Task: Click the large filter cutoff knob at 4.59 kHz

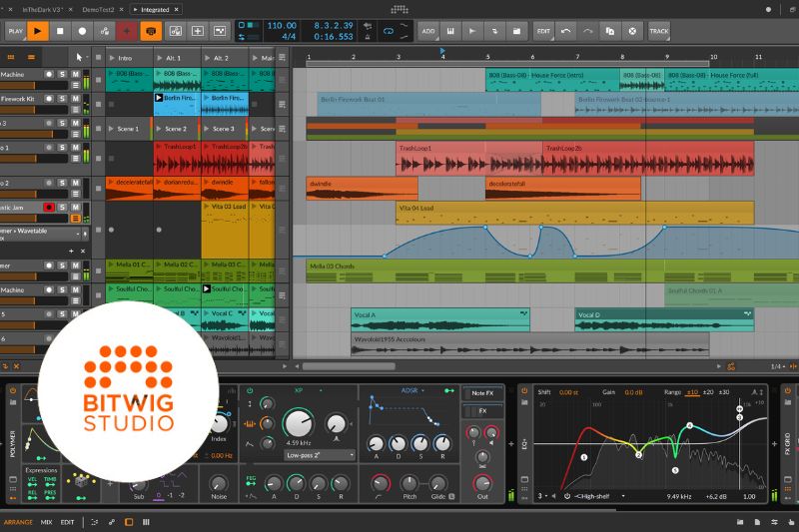Action: pyautogui.click(x=299, y=422)
